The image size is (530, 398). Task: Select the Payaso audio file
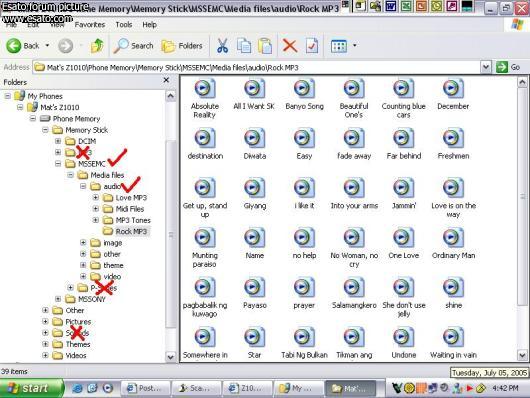pos(255,294)
